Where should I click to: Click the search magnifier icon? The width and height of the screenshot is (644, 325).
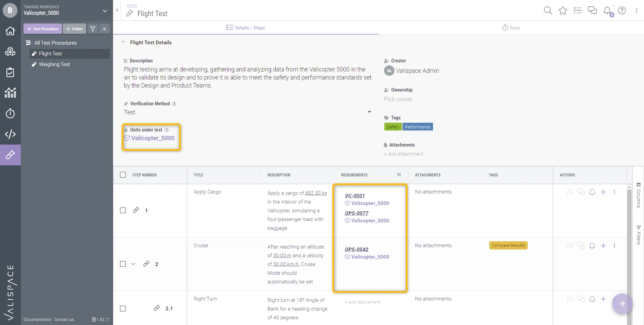tap(548, 10)
